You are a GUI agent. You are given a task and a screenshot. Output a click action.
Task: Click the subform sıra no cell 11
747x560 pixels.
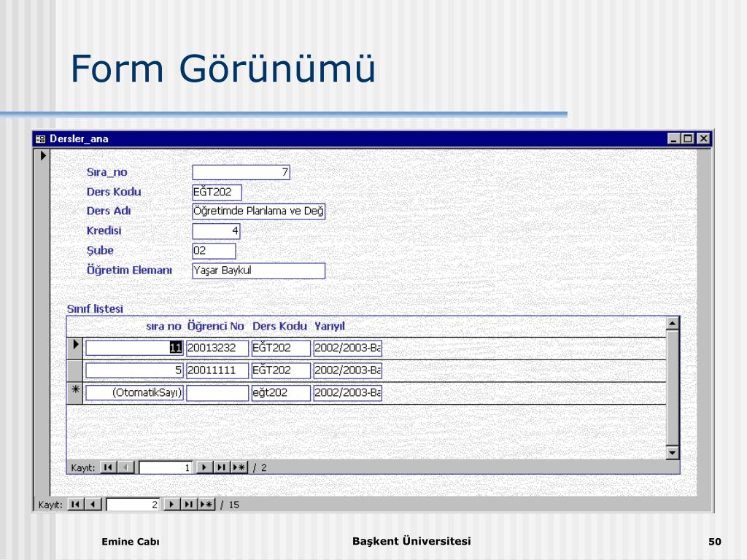click(x=134, y=348)
